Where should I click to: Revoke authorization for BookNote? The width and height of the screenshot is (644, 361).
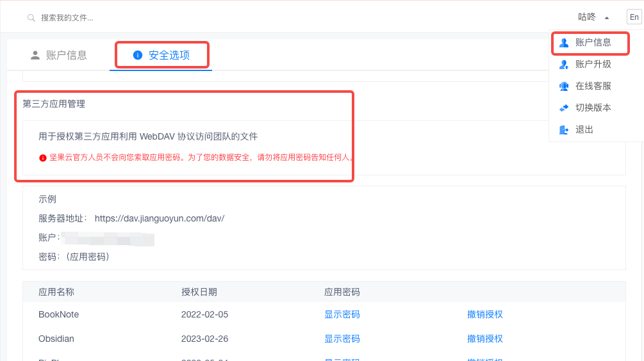484,314
